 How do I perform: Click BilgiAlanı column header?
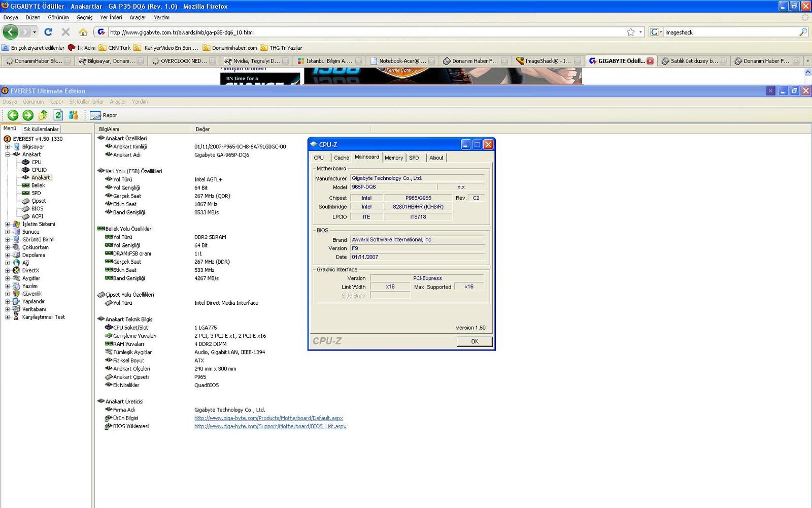pos(143,129)
